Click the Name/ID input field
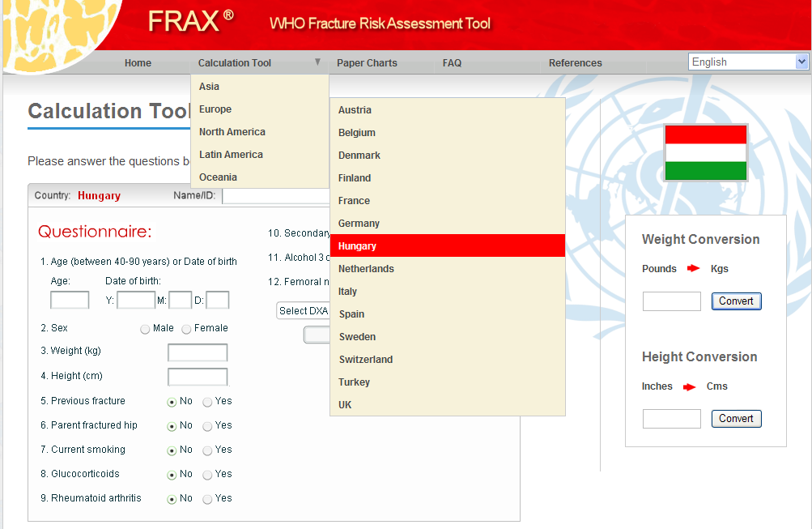Image resolution: width=812 pixels, height=529 pixels. point(277,196)
